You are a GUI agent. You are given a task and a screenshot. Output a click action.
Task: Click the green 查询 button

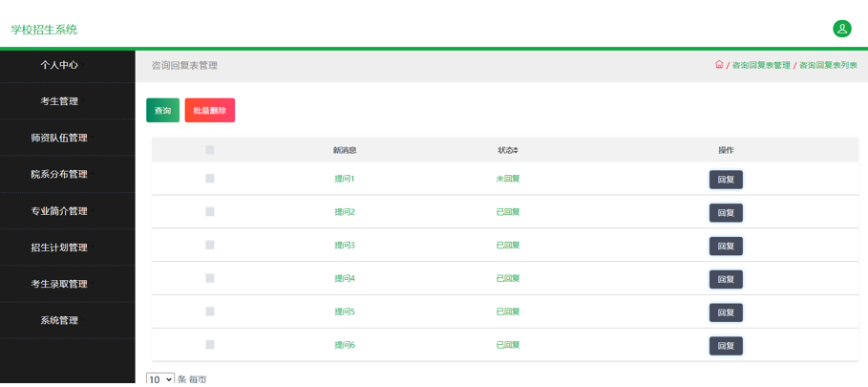click(162, 110)
